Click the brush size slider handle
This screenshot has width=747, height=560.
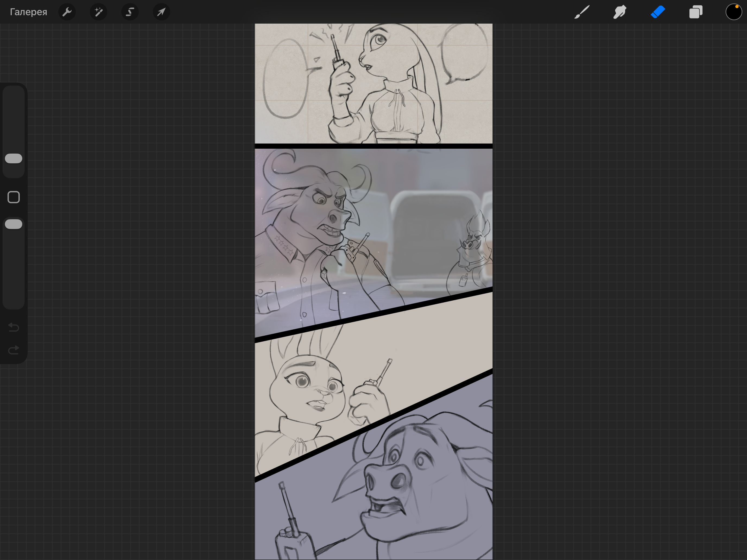tap(14, 159)
